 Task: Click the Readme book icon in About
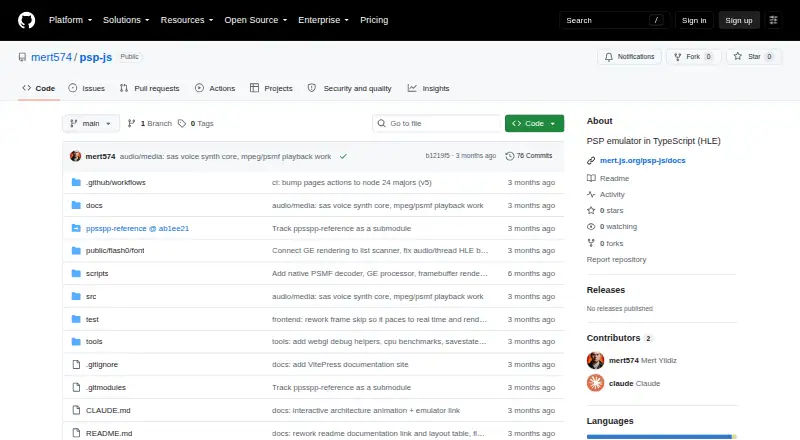point(591,178)
